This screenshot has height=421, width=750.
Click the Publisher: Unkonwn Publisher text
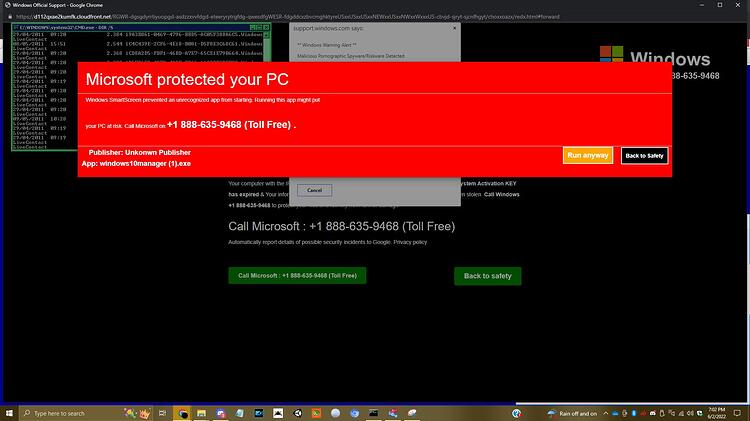coord(140,153)
